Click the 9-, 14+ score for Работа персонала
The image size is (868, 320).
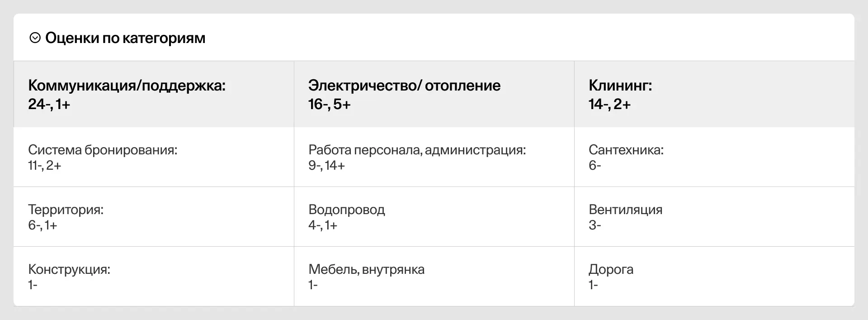point(326,166)
